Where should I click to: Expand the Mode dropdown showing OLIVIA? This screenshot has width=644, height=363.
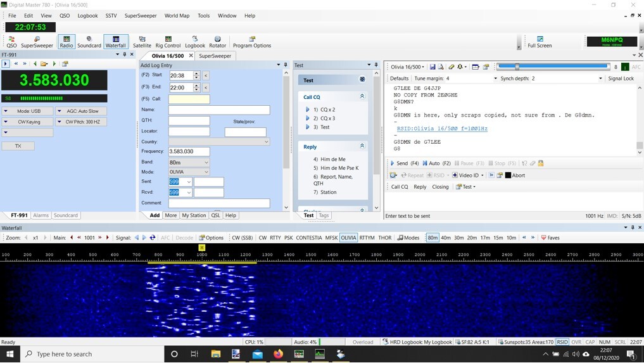(189, 172)
